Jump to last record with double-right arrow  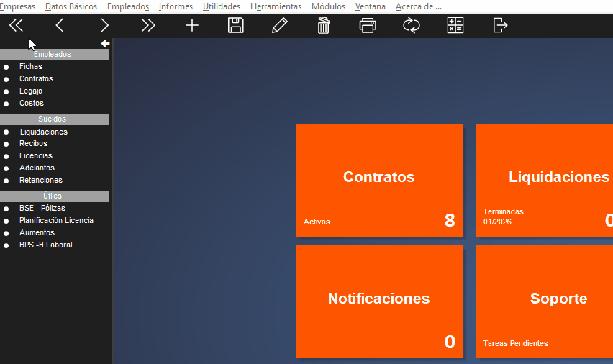point(148,26)
